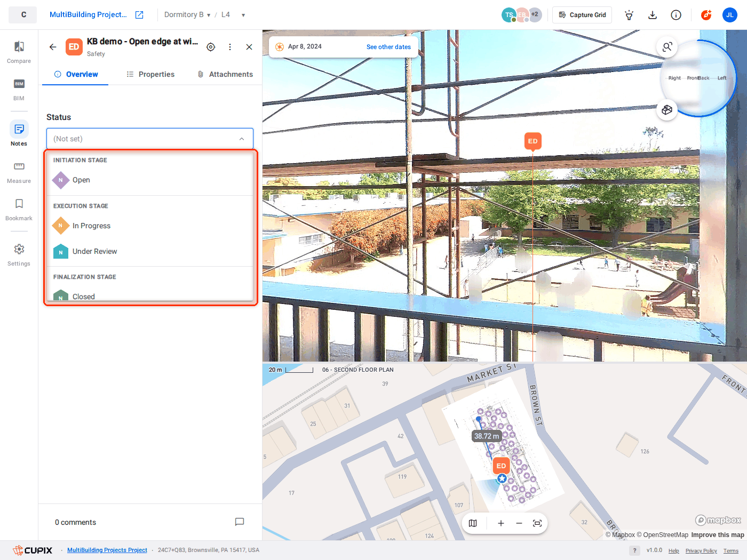Click the ED marker on the minimap
Screen dimensions: 747x560
pyautogui.click(x=501, y=466)
